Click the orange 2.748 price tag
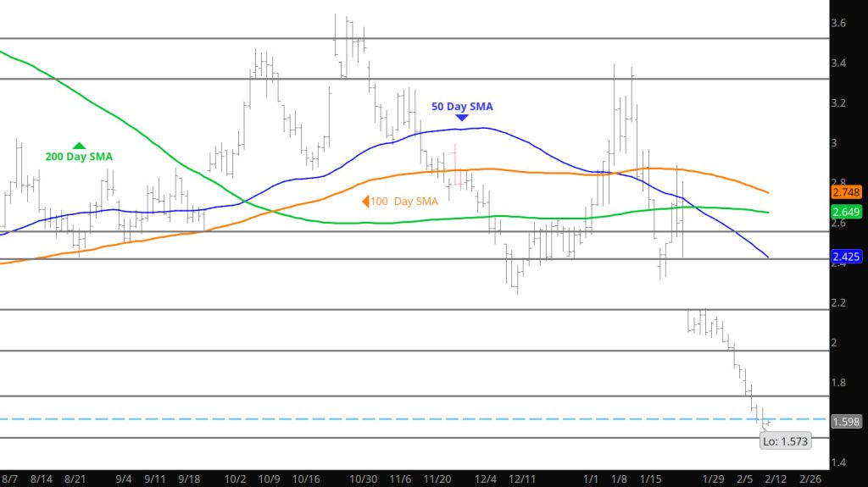The image size is (868, 487). tap(847, 192)
